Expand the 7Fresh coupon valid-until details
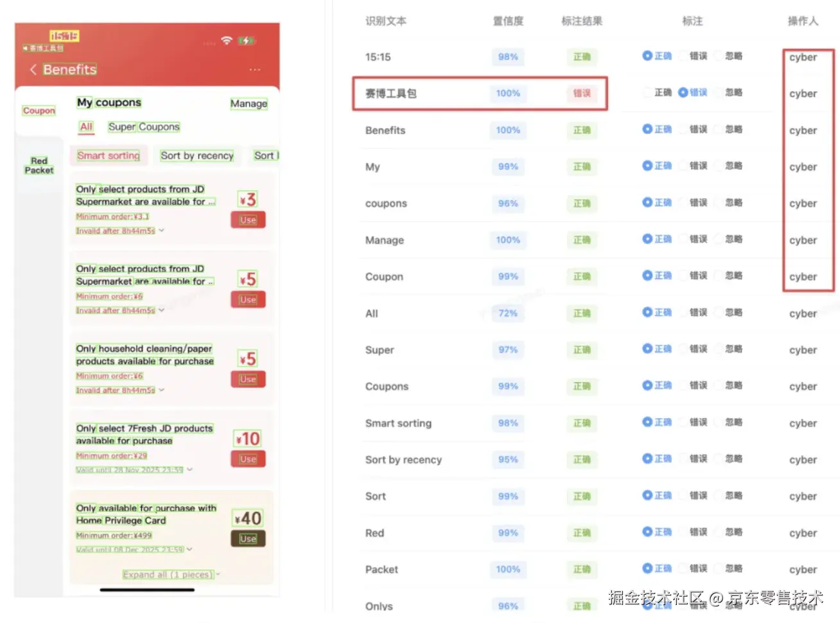Screen dimensions: 840x623 point(190,469)
